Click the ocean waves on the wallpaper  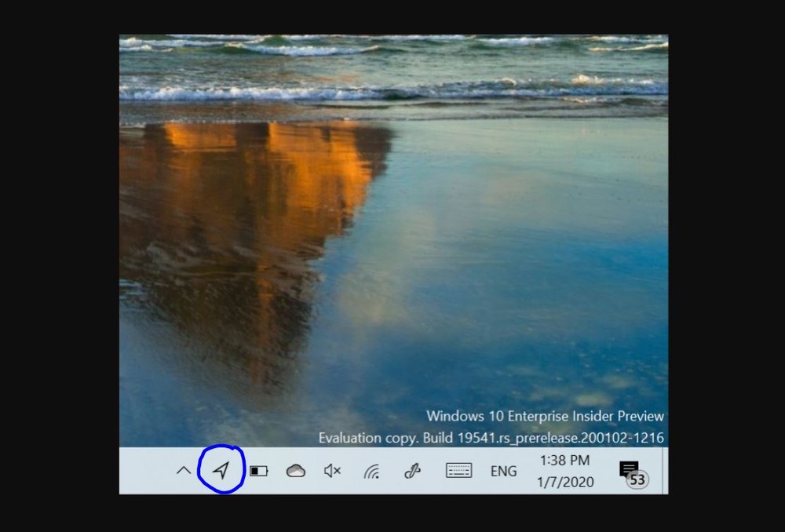click(392, 78)
